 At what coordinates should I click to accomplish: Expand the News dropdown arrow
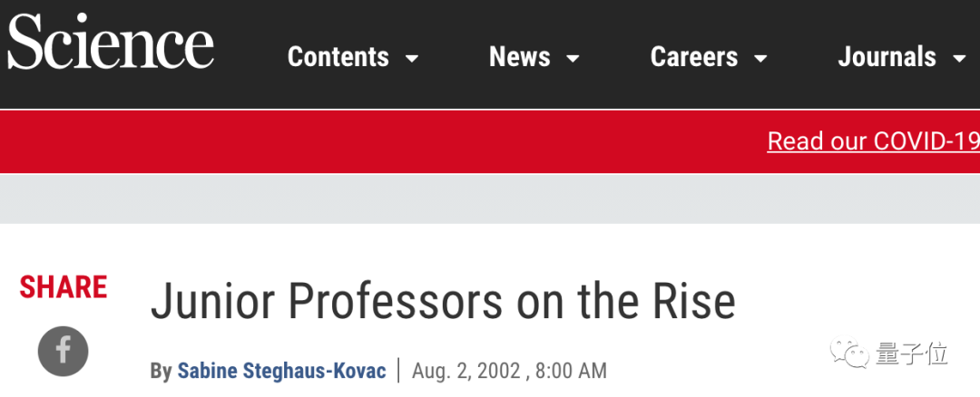tap(573, 59)
